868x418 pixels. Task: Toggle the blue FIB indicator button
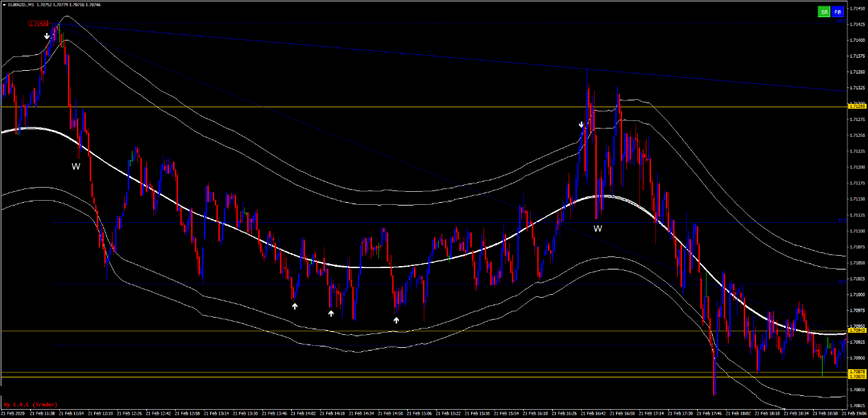[x=838, y=12]
